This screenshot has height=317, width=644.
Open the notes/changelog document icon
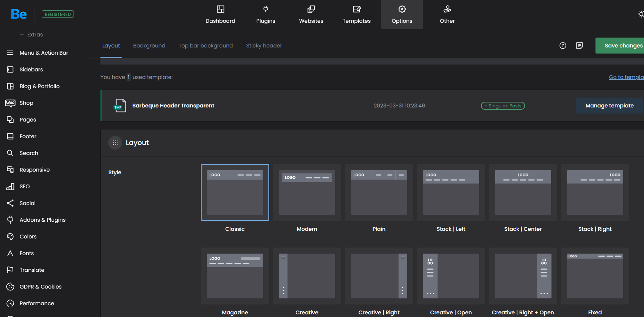pos(580,46)
